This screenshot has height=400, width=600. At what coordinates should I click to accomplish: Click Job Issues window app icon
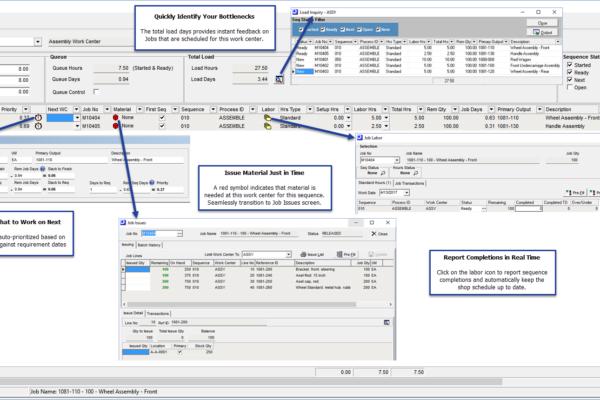coord(123,222)
